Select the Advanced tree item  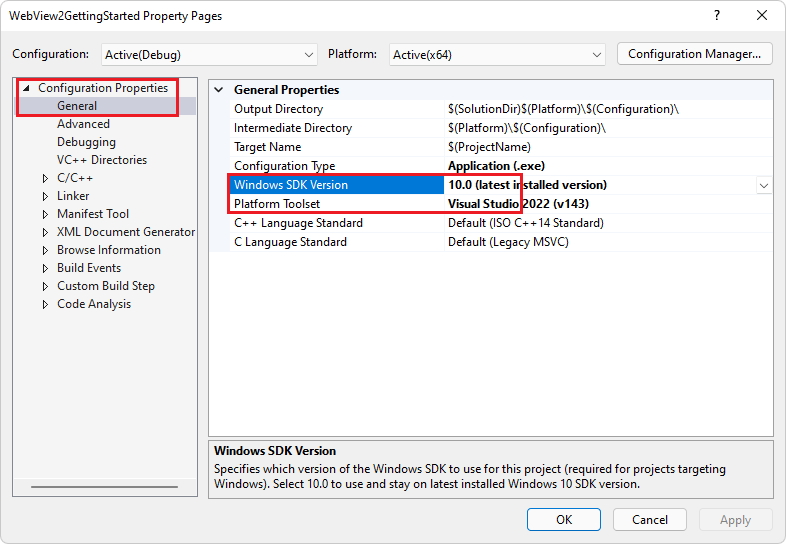click(83, 124)
